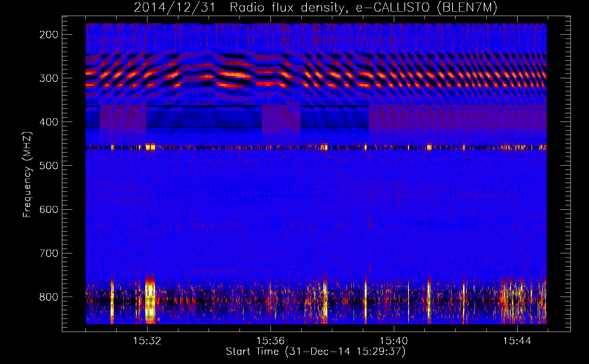Click the 700 frequency tick label
589x364 pixels.
pyautogui.click(x=49, y=253)
